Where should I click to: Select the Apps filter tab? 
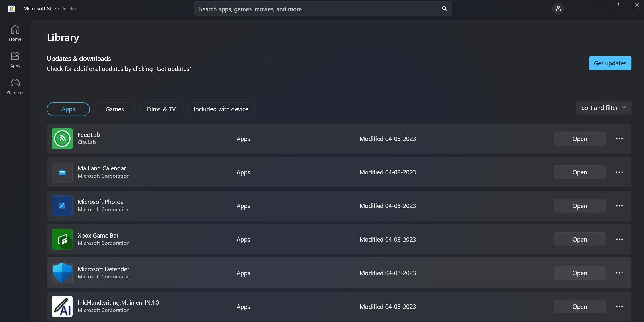[68, 109]
